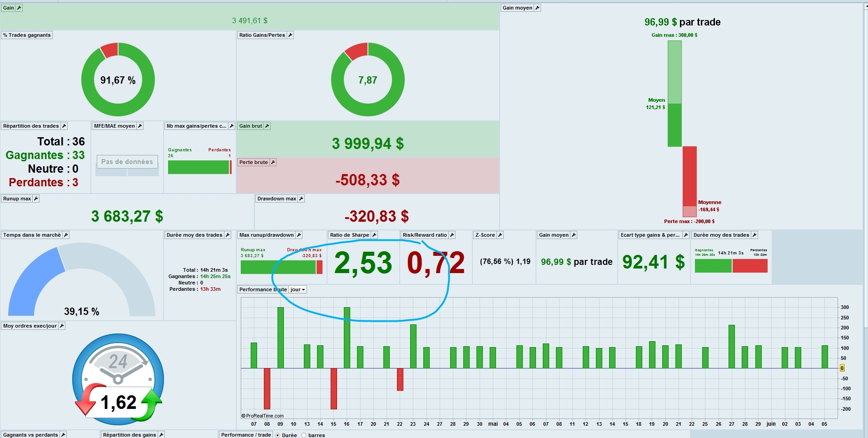868x438 pixels.
Task: Open settings wrench of the Gain panel
Action: tap(19, 8)
